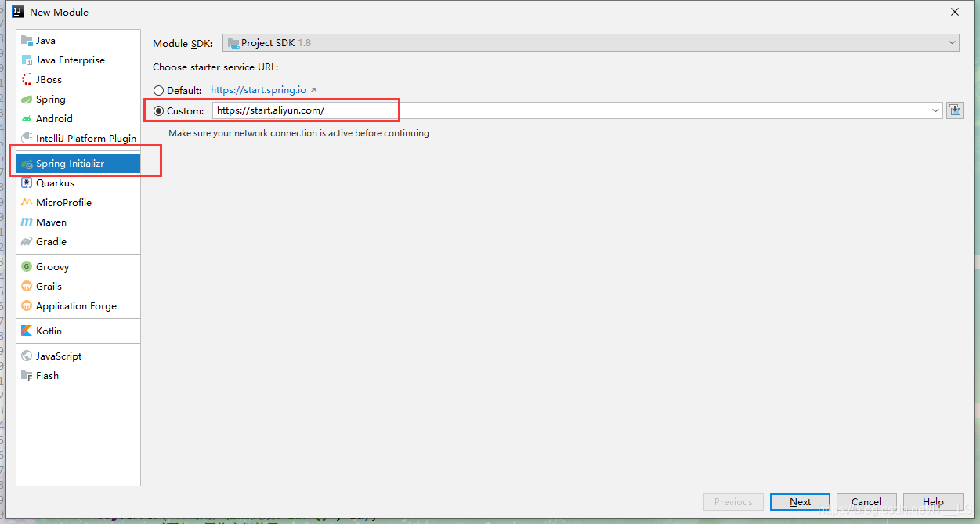Open the Module SDK dropdown
Image resolution: width=980 pixels, height=524 pixels.
(x=591, y=43)
